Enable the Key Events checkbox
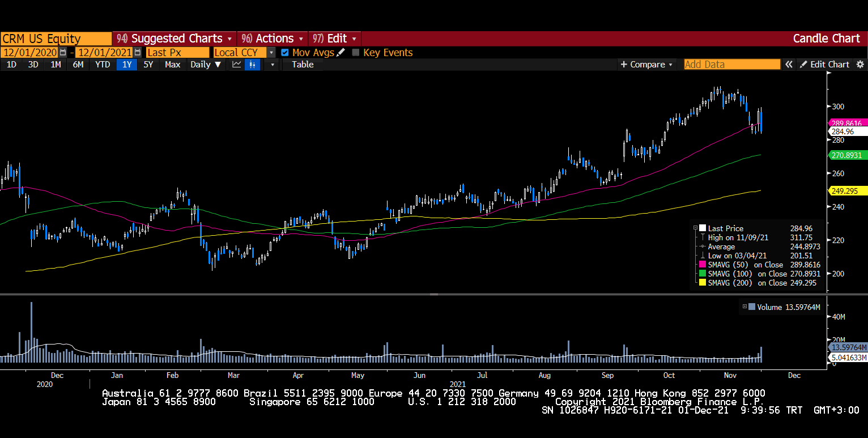This screenshot has height=438, width=868. 356,52
